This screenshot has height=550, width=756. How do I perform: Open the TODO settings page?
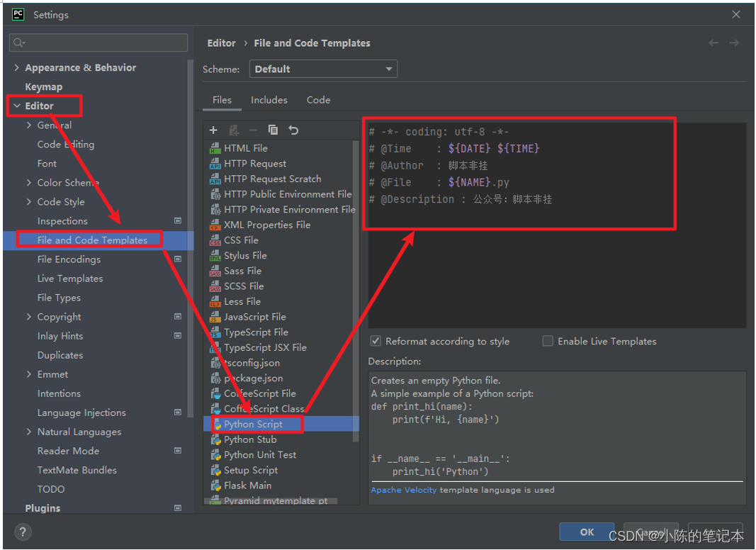tap(50, 489)
